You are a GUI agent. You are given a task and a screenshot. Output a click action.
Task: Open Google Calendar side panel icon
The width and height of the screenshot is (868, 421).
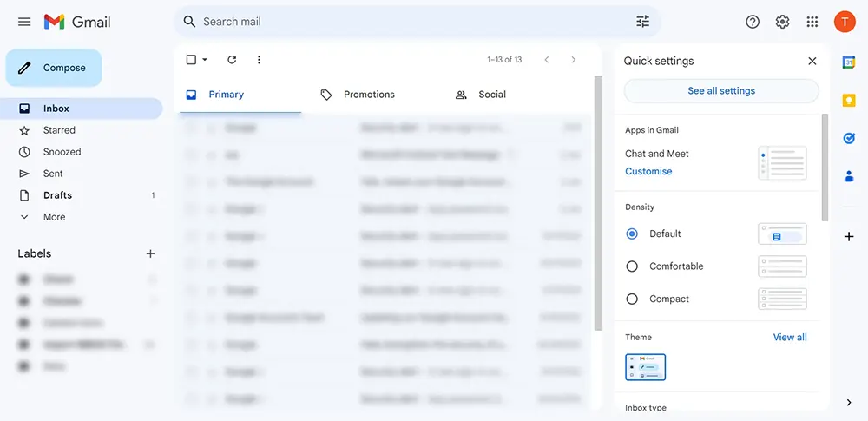(849, 62)
